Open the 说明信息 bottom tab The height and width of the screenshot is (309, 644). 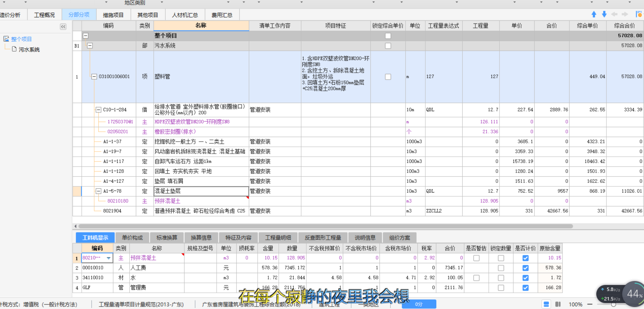(365, 238)
